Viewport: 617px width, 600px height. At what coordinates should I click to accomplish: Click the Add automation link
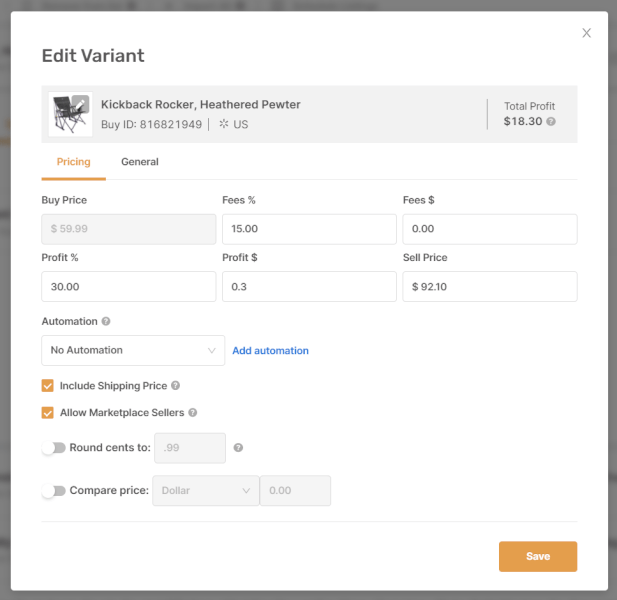click(270, 351)
